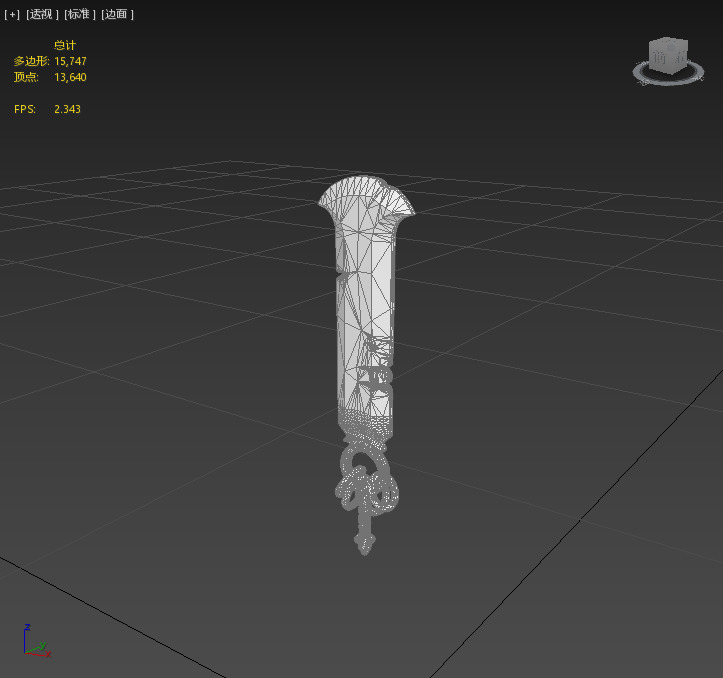Click the 总计 statistics header
This screenshot has width=723, height=678.
[x=65, y=45]
